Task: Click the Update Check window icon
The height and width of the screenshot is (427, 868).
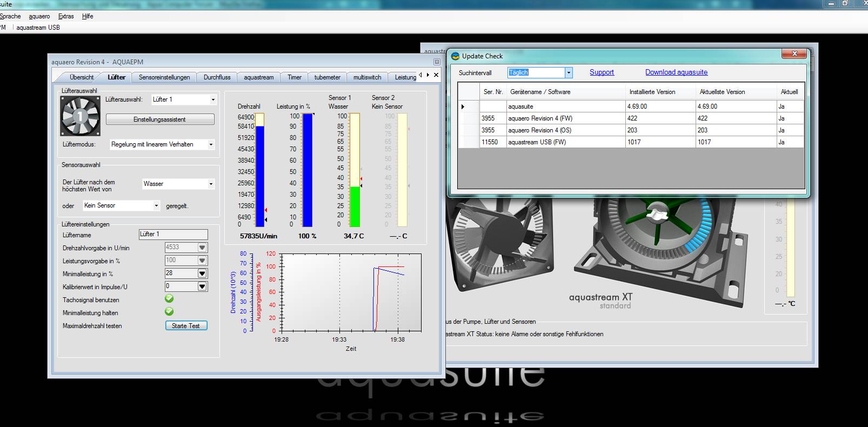Action: tap(455, 56)
